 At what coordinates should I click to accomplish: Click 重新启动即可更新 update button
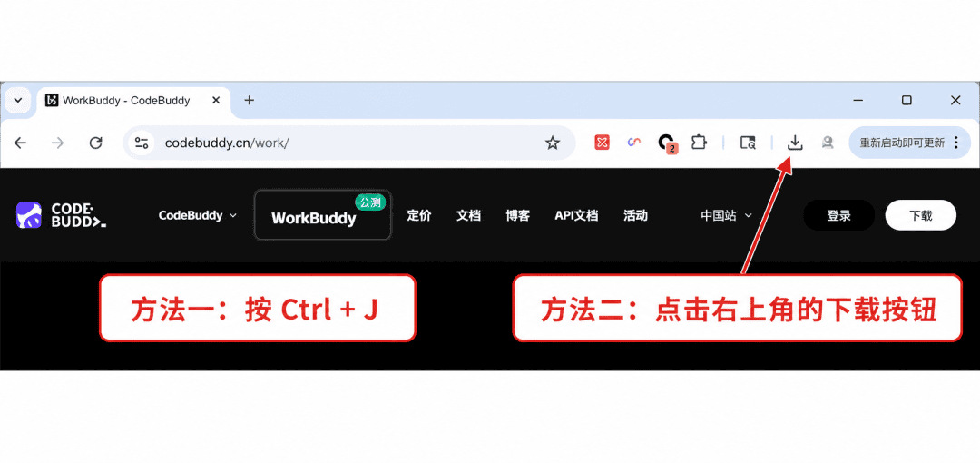coord(902,143)
